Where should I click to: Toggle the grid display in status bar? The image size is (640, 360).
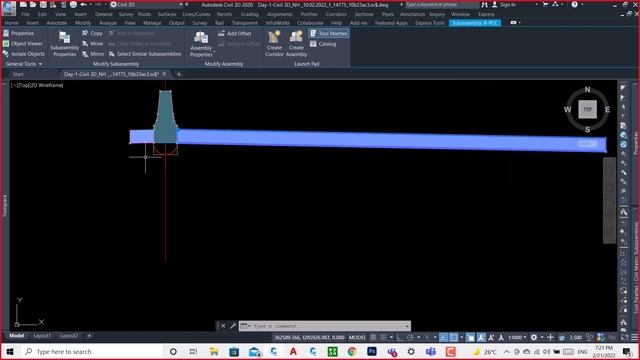(373, 338)
